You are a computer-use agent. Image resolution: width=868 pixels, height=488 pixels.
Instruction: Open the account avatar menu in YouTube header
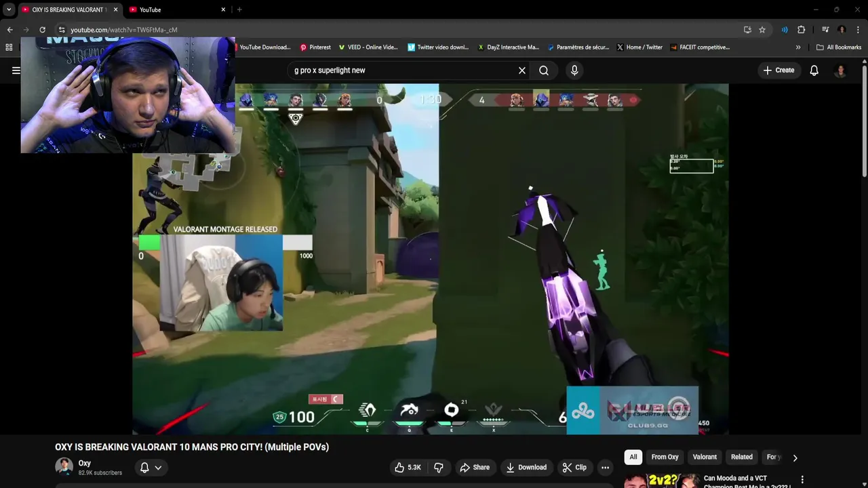tap(840, 70)
